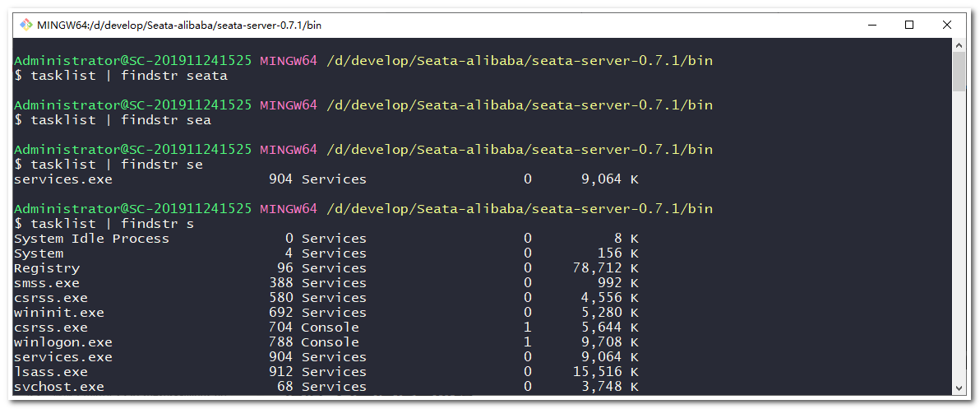Viewport: 980px width, 409px height.
Task: Click the 'winlogon.exe' process name
Action: (x=63, y=342)
